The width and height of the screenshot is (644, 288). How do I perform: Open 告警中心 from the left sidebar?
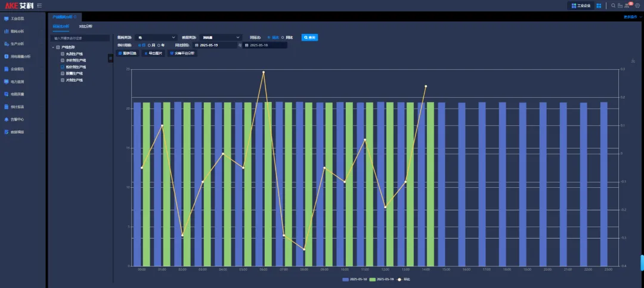click(x=17, y=119)
